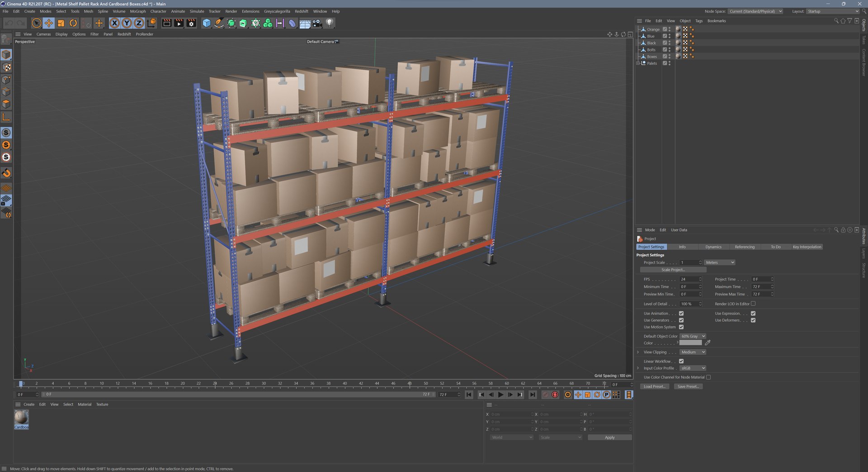Play the animation forwards
Image resolution: width=868 pixels, height=472 pixels.
500,395
